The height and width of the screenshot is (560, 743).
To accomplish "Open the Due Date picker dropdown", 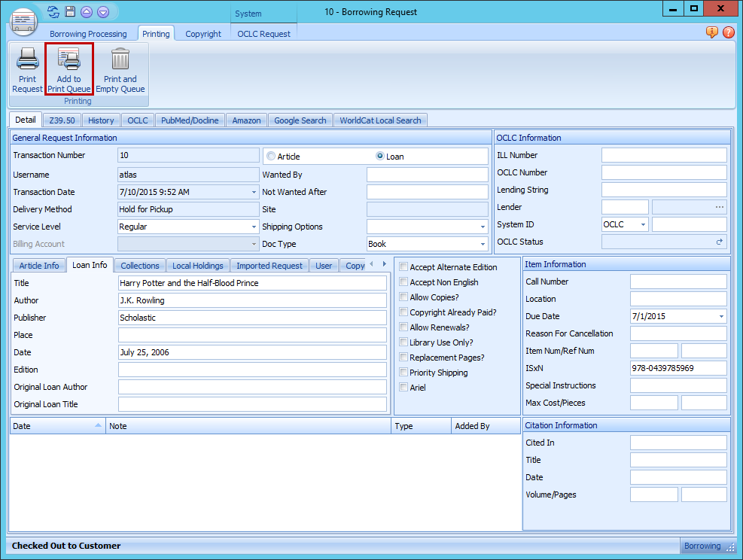I will point(721,316).
